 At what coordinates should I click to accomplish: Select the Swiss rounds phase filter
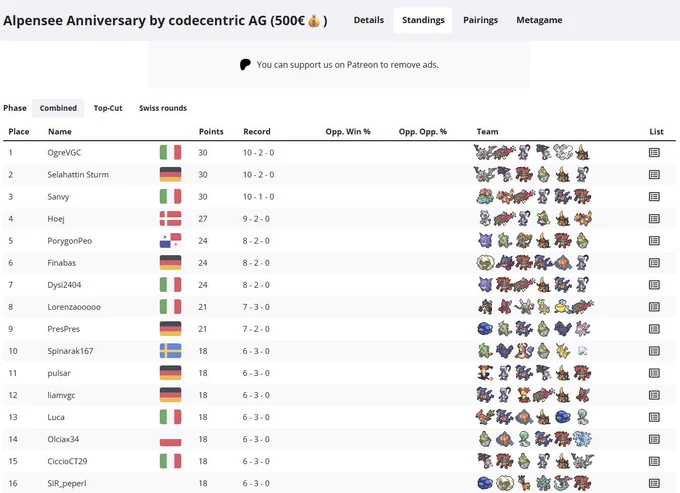(x=163, y=108)
